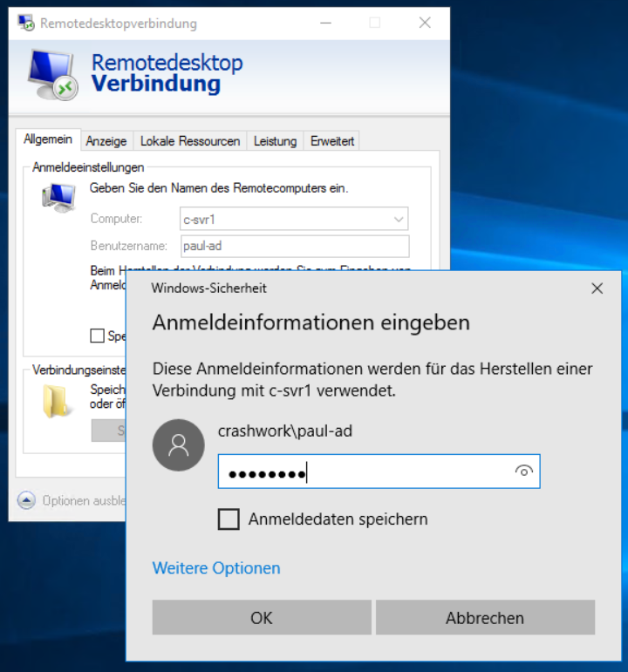Viewport: 628px width, 672px height.
Task: Open the Weitere Optionen link
Action: click(216, 568)
